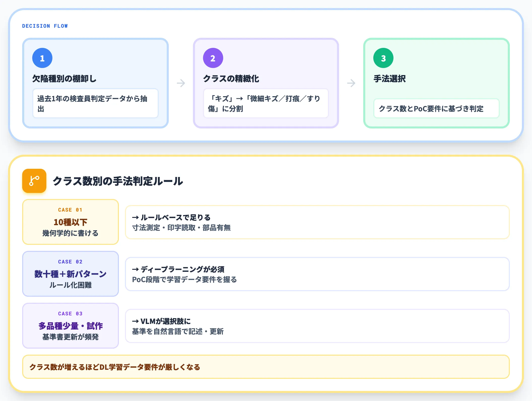532x401 pixels.
Task: Click the title クラス数別の手法判定ルール
Action: 118,181
